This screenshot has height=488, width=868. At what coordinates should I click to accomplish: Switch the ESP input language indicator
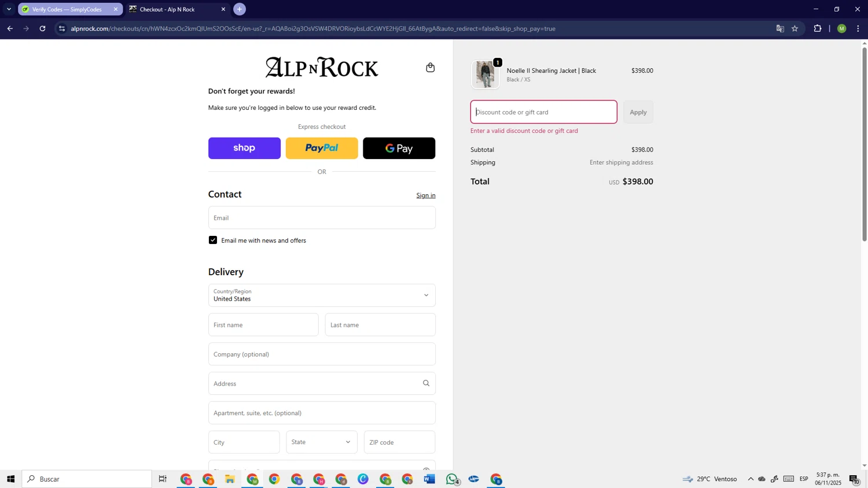pyautogui.click(x=804, y=479)
